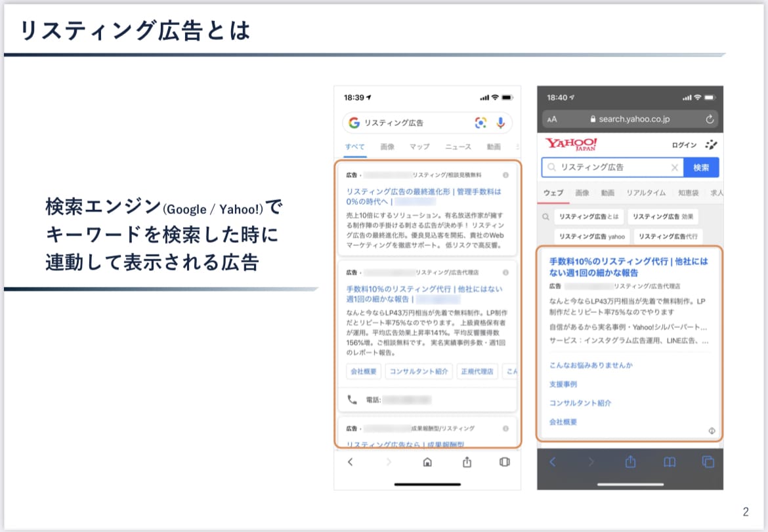Tap share icon in Google phone toolbar
The width and height of the screenshot is (768, 532).
(x=467, y=462)
